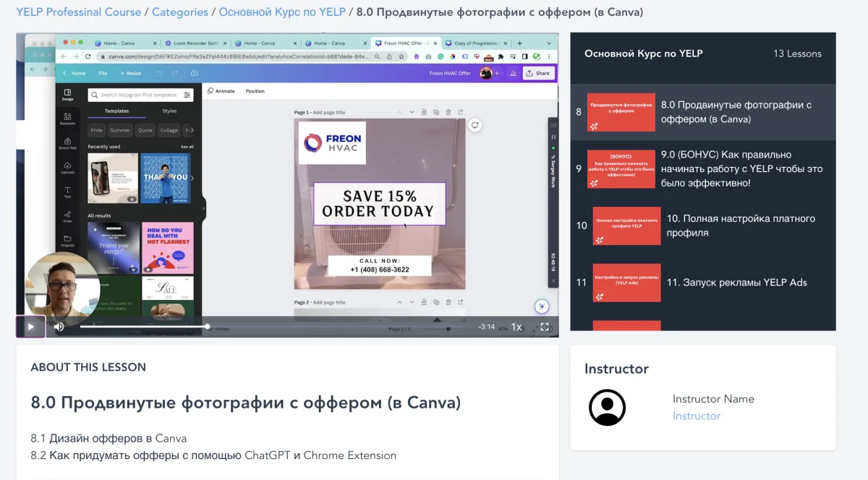868x480 pixels.
Task: Click Canva insights bar chart icon
Action: (x=514, y=73)
